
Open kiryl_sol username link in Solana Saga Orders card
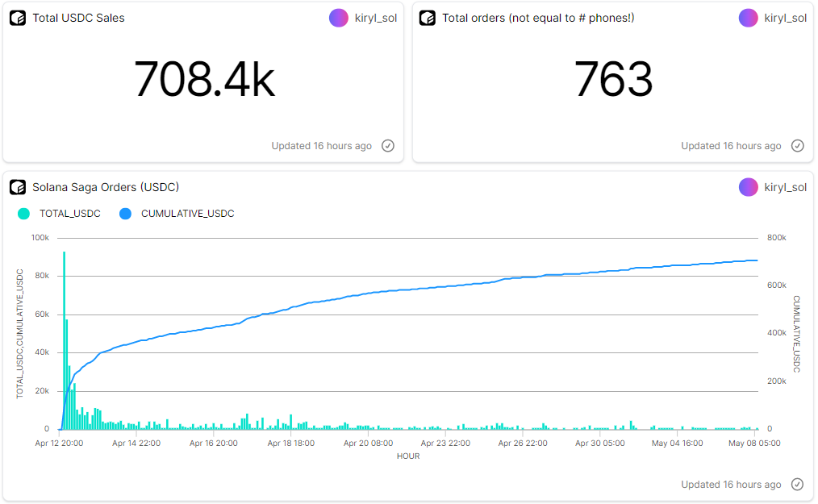coord(785,187)
